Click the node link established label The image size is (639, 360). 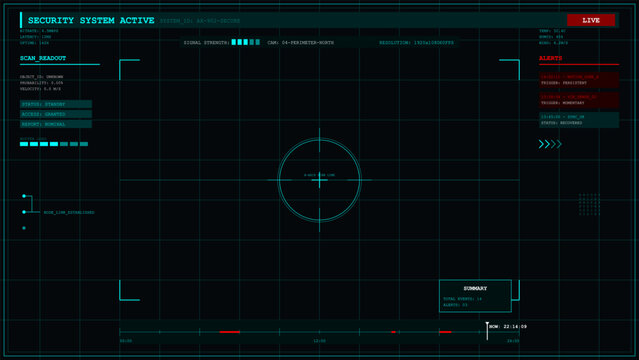pyautogui.click(x=69, y=212)
